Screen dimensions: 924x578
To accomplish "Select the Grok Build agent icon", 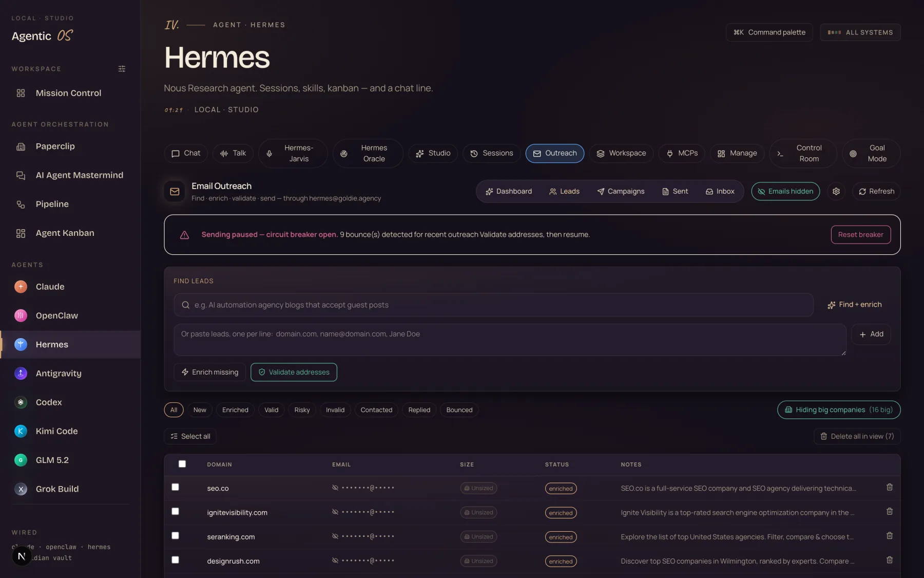I will coord(21,489).
